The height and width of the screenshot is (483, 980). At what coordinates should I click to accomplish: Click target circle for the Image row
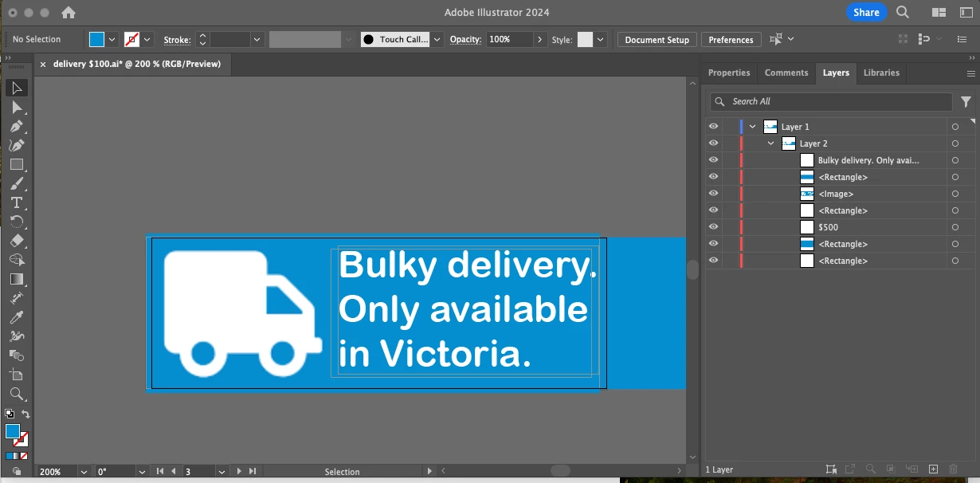point(955,194)
